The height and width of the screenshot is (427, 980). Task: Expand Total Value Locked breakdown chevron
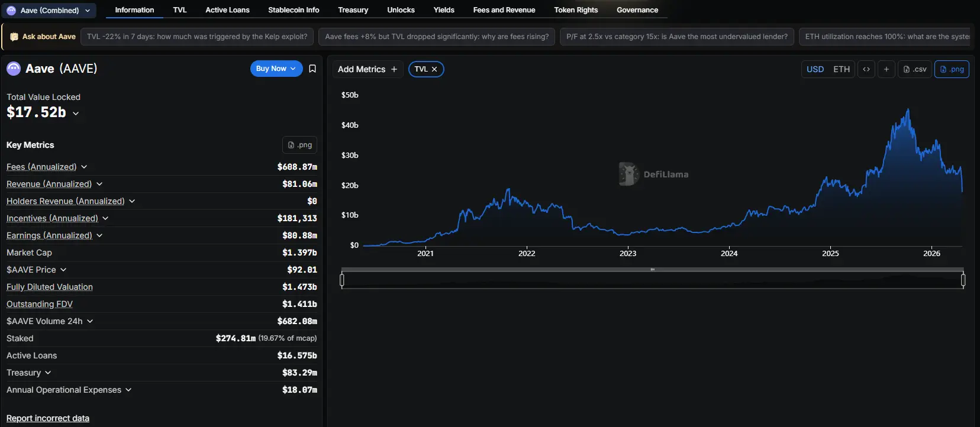[76, 114]
